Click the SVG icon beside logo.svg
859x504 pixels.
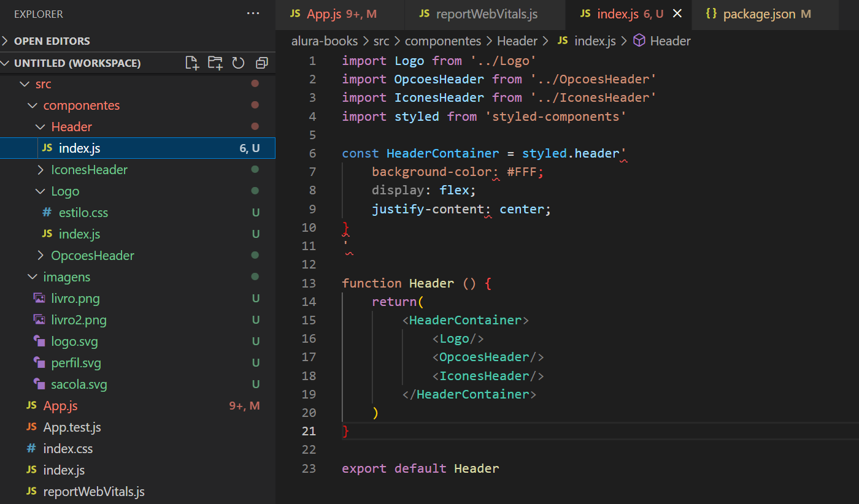coord(39,342)
